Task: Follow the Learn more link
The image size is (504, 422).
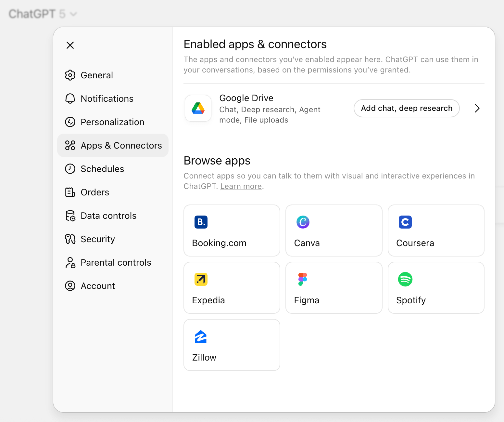Action: [x=241, y=186]
